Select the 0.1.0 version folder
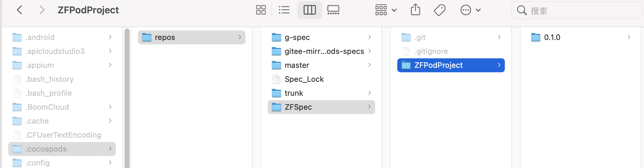Screen dimensions: 644x168 coord(581,37)
